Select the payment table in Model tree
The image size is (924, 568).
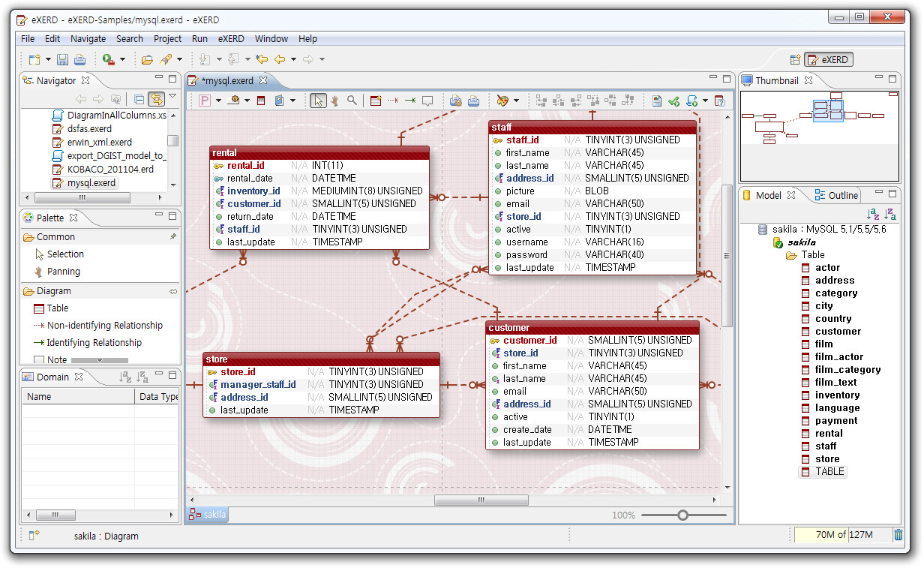[829, 420]
